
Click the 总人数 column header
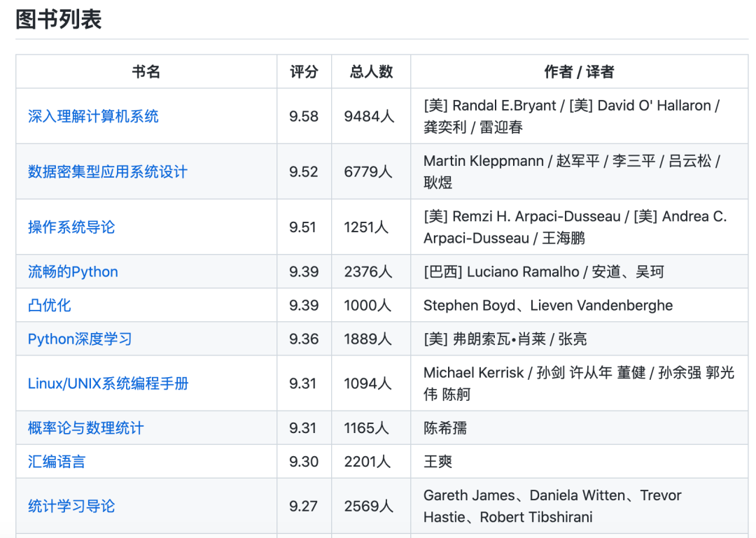click(371, 72)
